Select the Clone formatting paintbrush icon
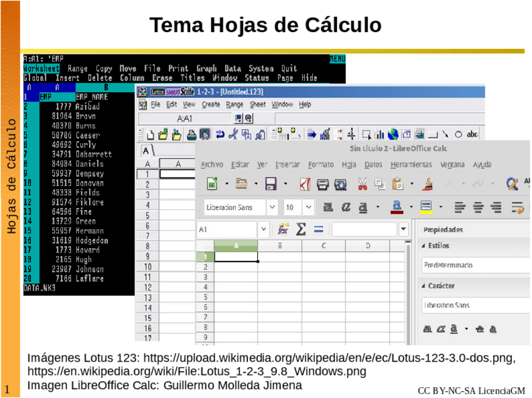This screenshot has height=398, width=532. coord(428,184)
